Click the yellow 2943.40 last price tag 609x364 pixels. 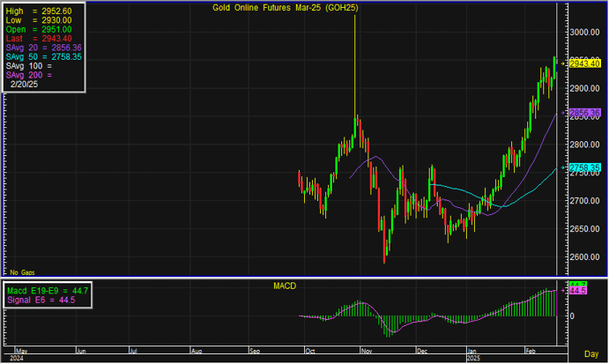coord(583,63)
